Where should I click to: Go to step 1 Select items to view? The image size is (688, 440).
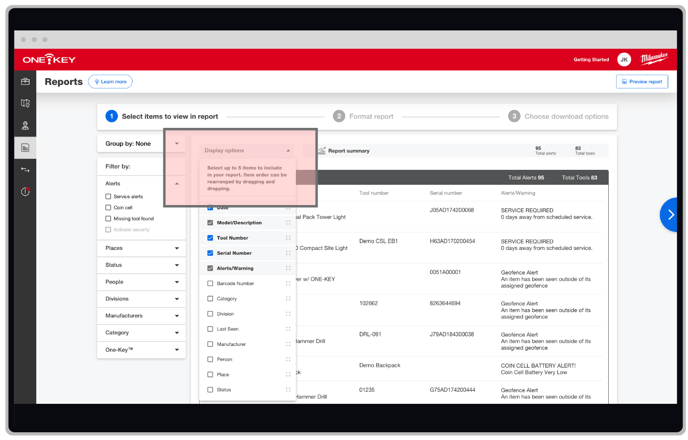(x=162, y=116)
